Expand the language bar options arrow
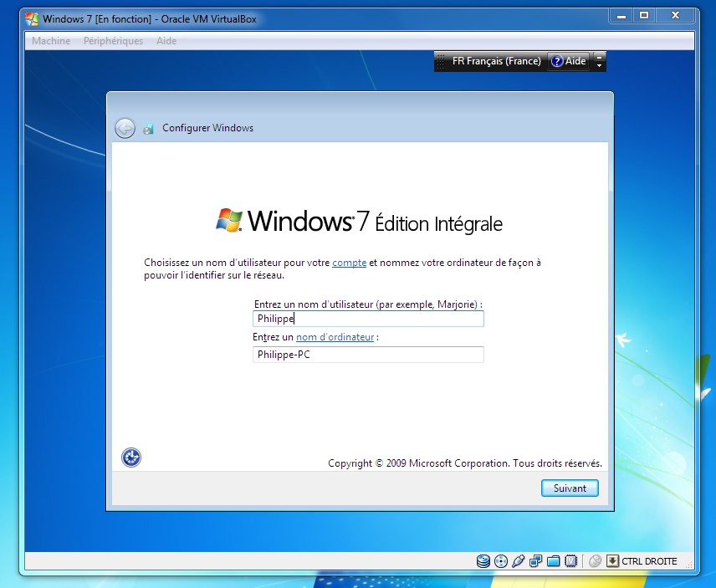This screenshot has height=588, width=716. click(x=599, y=65)
